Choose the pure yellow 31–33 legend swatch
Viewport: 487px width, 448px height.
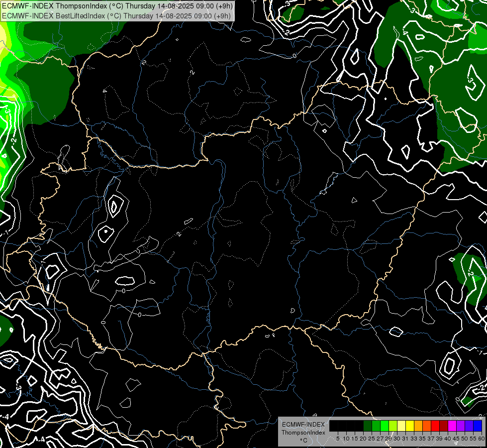click(x=410, y=426)
